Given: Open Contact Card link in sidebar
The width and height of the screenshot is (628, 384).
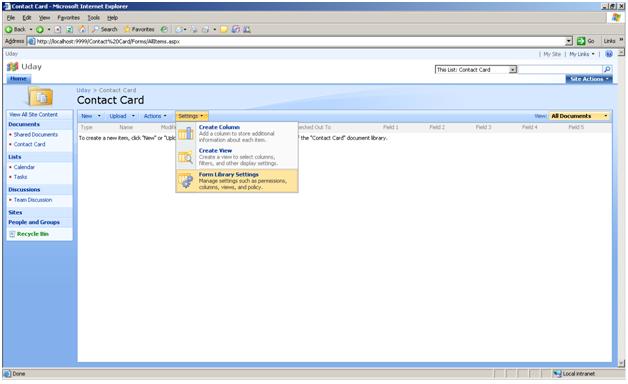Looking at the screenshot, I should (x=29, y=144).
